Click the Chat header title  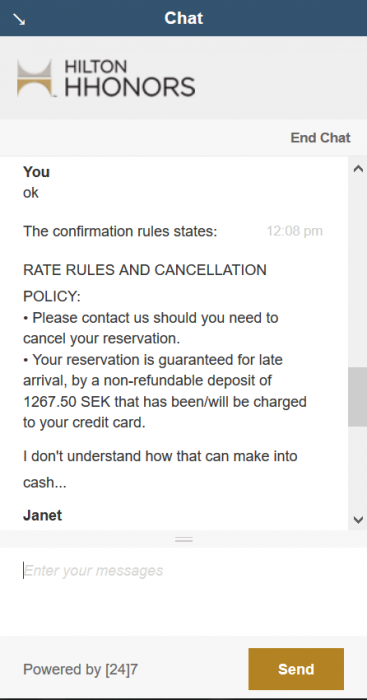pos(184,18)
